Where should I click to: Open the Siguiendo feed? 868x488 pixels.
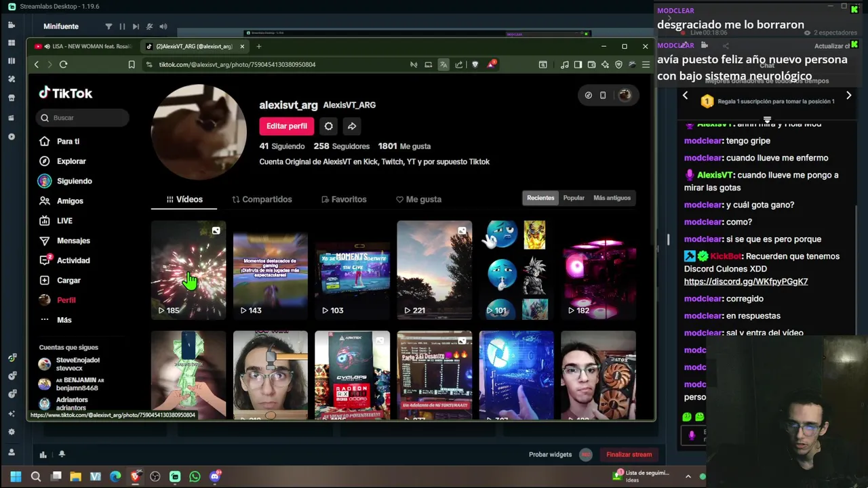click(65, 181)
